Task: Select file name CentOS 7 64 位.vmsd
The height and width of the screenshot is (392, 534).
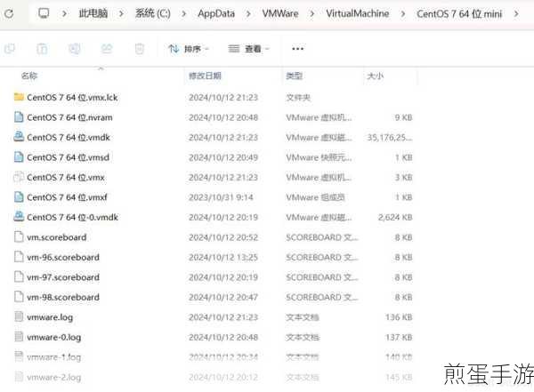Action: [x=69, y=157]
